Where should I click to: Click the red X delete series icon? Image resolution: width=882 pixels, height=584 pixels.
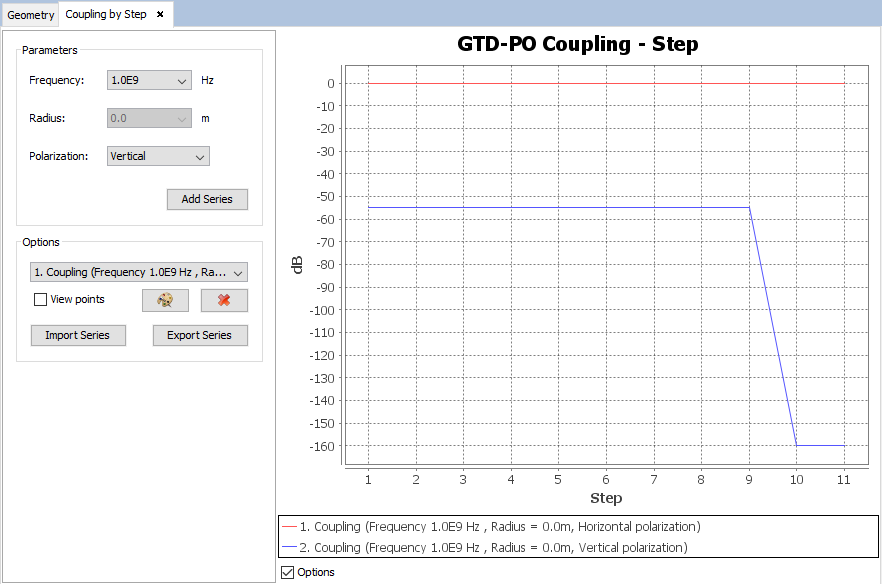pos(224,300)
